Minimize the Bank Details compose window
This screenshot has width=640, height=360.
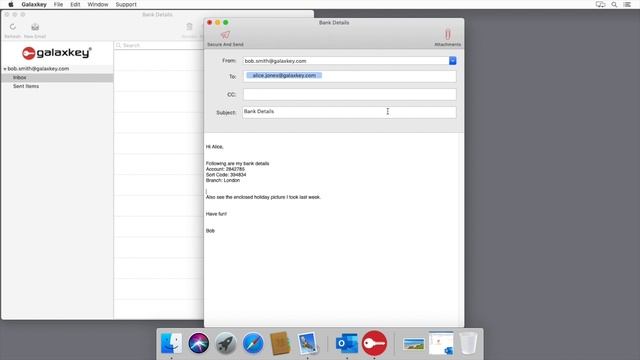point(218,22)
